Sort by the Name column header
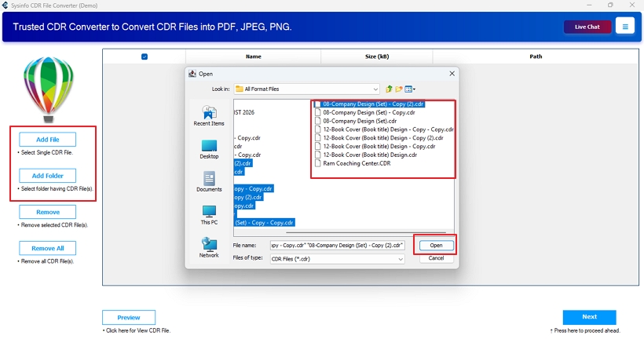Image resolution: width=644 pixels, height=339 pixels. (x=254, y=56)
